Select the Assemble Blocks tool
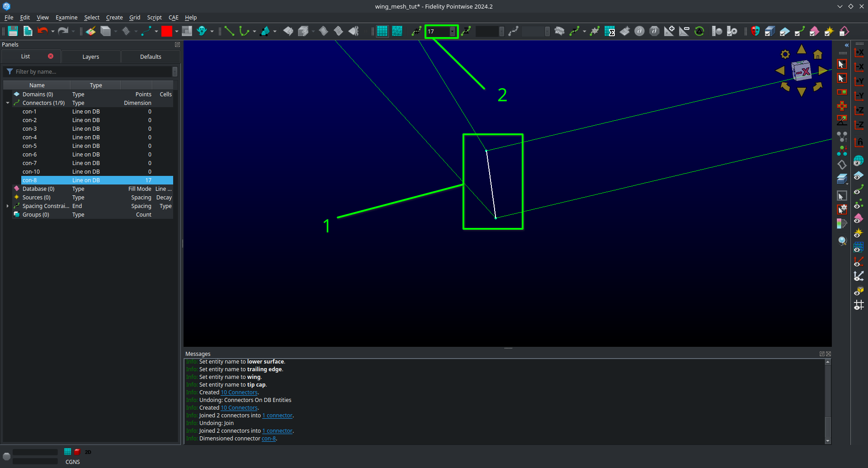The height and width of the screenshot is (468, 868). [303, 31]
